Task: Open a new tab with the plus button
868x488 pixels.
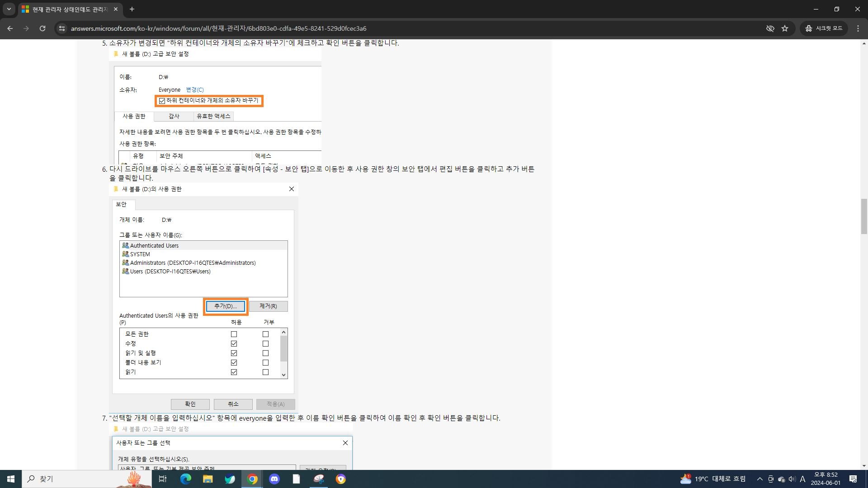Action: [x=132, y=9]
